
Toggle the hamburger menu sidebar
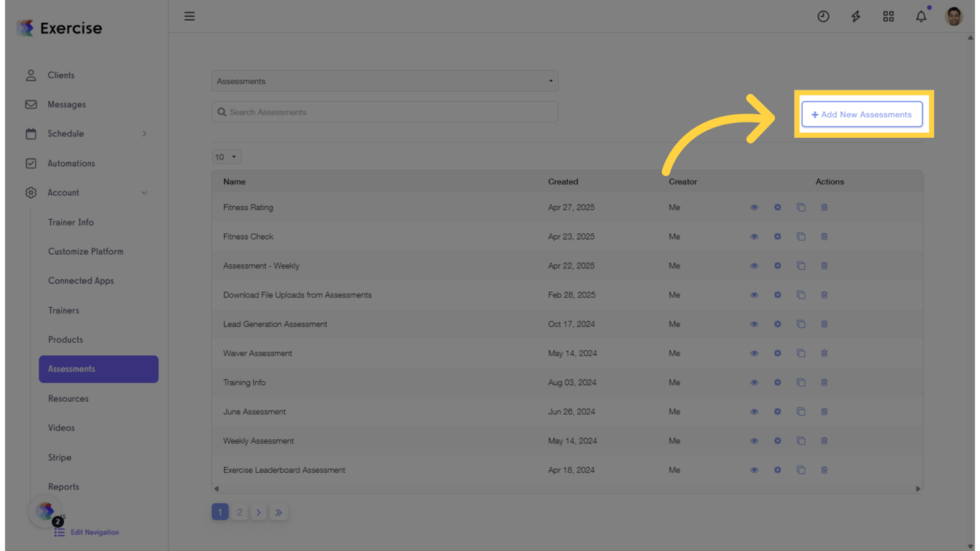tap(189, 17)
